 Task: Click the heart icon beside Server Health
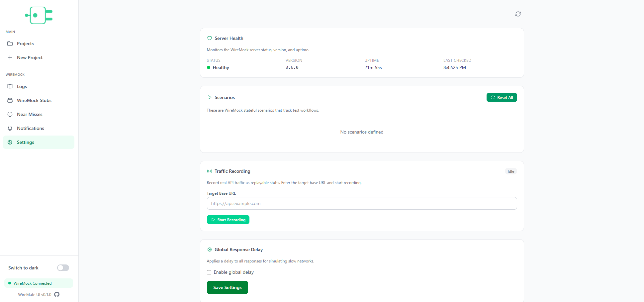[210, 38]
